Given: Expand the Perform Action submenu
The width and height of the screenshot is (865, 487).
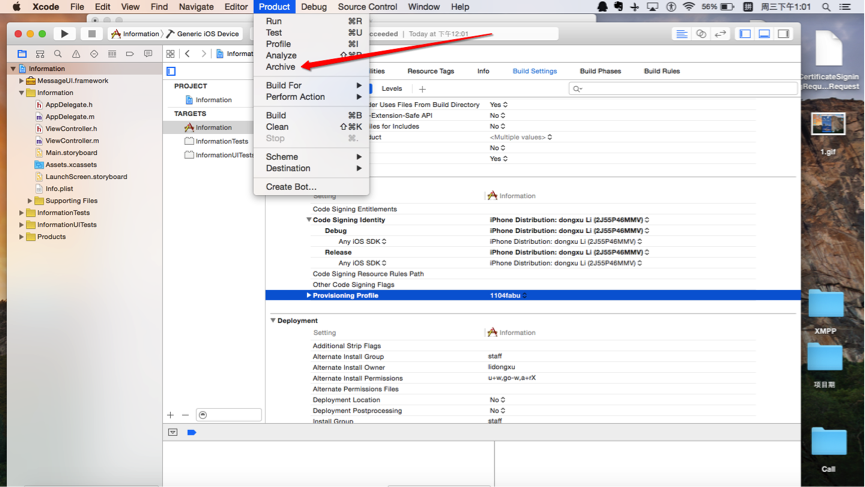Looking at the screenshot, I should coord(311,97).
